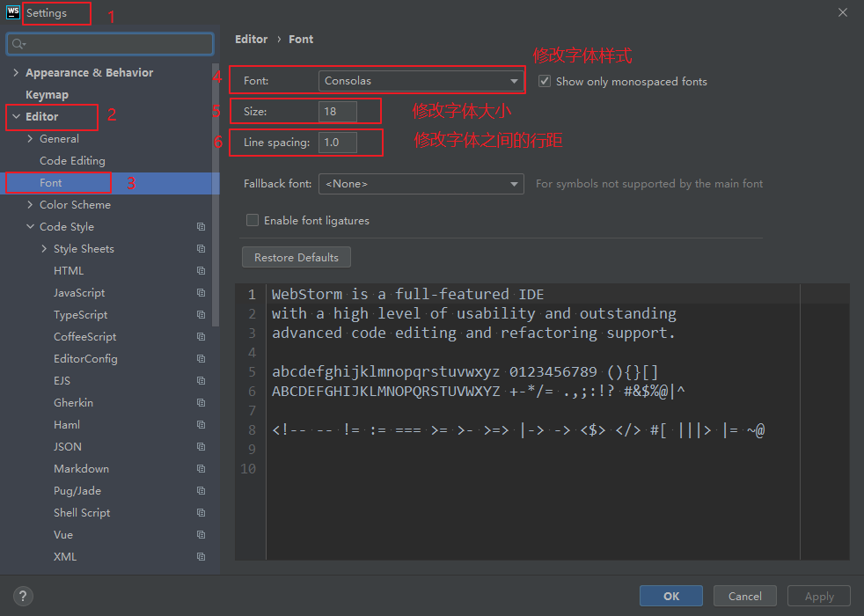The width and height of the screenshot is (864, 616).
Task: Click the Apply button
Action: (x=819, y=596)
